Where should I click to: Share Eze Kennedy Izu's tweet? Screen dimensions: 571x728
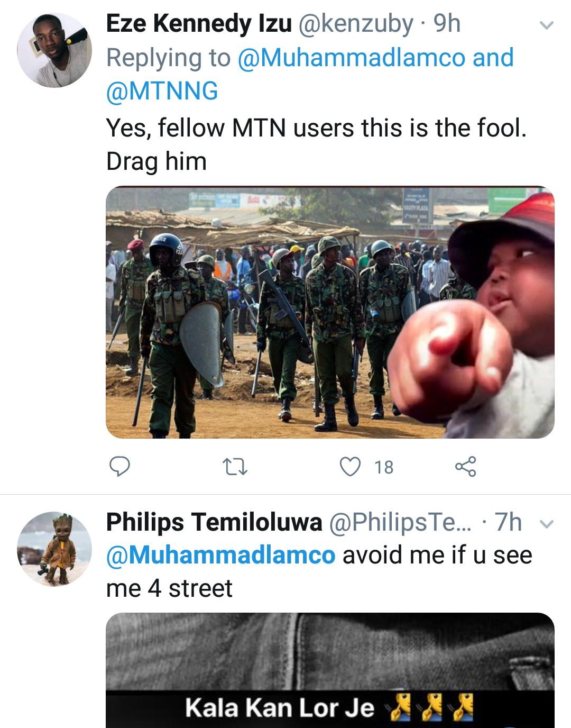465,467
